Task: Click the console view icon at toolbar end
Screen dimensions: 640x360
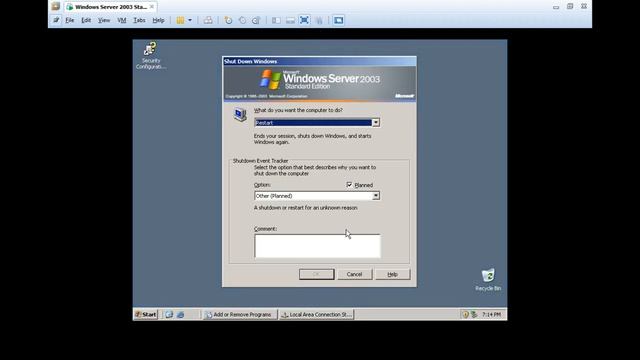Action: [338, 20]
